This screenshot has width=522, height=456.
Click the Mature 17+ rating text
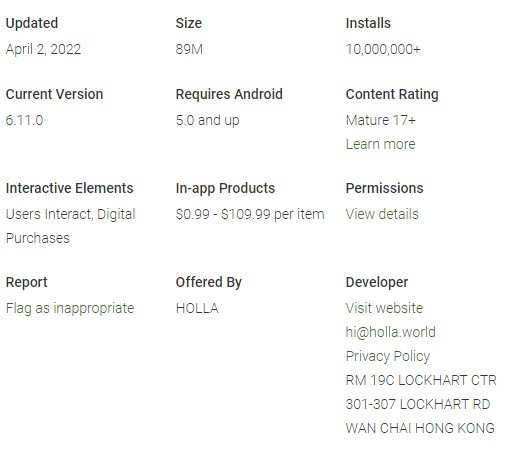pos(380,120)
